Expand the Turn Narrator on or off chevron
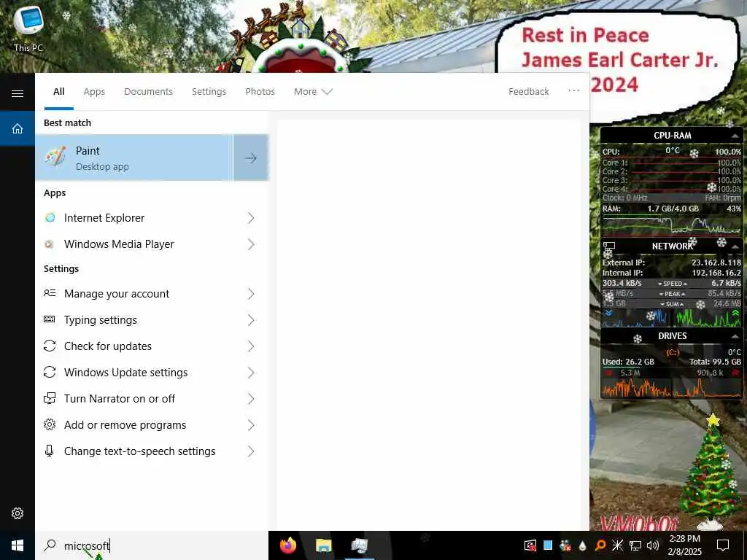Image resolution: width=747 pixels, height=560 pixels. pyautogui.click(x=251, y=399)
